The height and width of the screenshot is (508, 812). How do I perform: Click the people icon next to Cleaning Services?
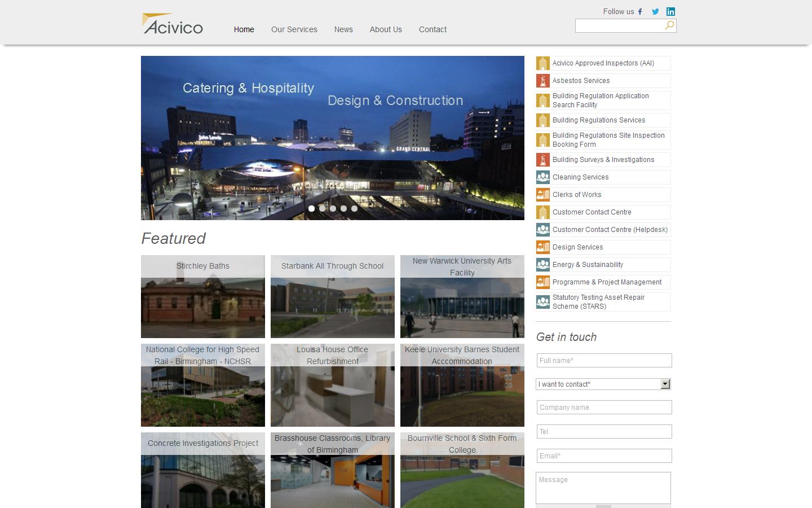click(542, 177)
